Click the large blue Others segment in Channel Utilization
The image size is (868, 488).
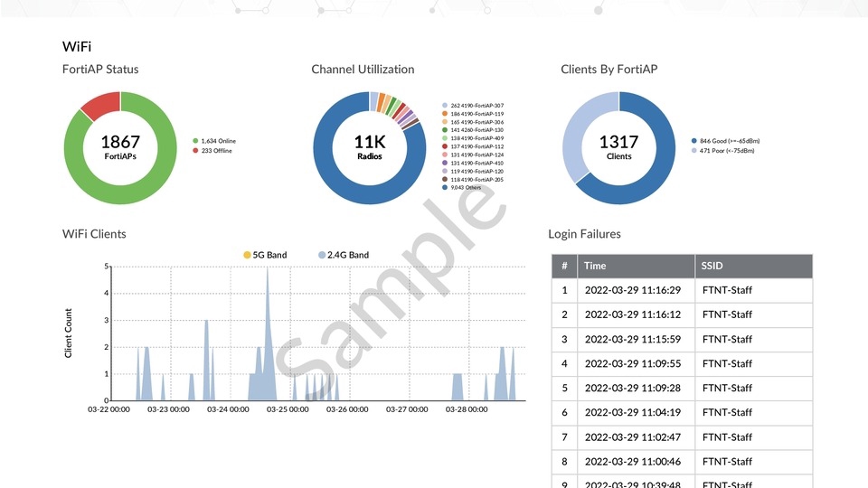click(344, 185)
